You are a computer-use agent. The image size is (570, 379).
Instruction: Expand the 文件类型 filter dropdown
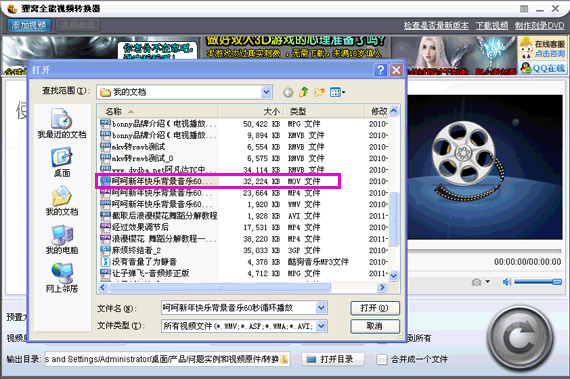321,326
